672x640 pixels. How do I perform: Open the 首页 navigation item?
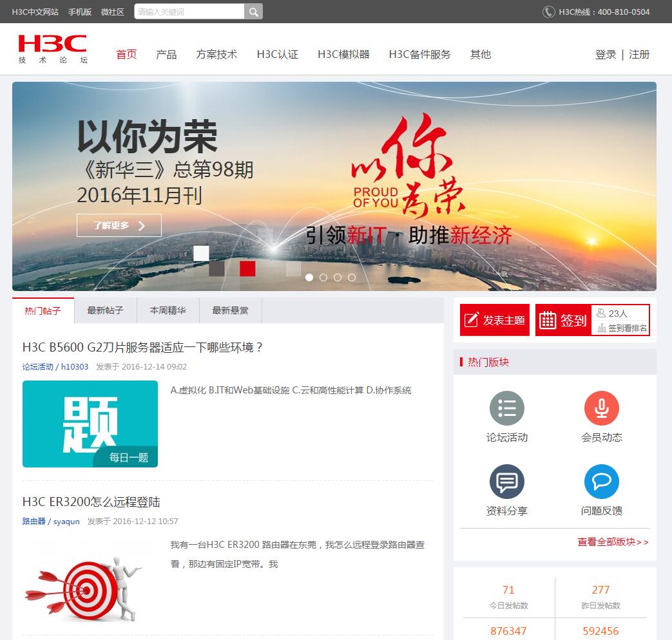point(126,54)
